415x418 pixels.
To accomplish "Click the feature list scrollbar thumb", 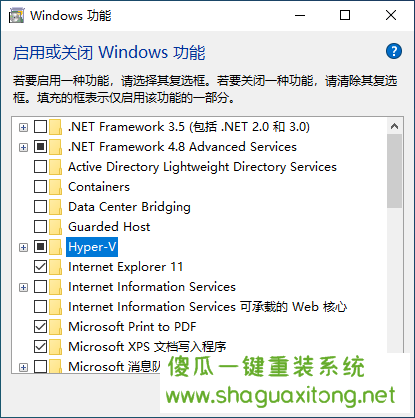I will pos(395,171).
